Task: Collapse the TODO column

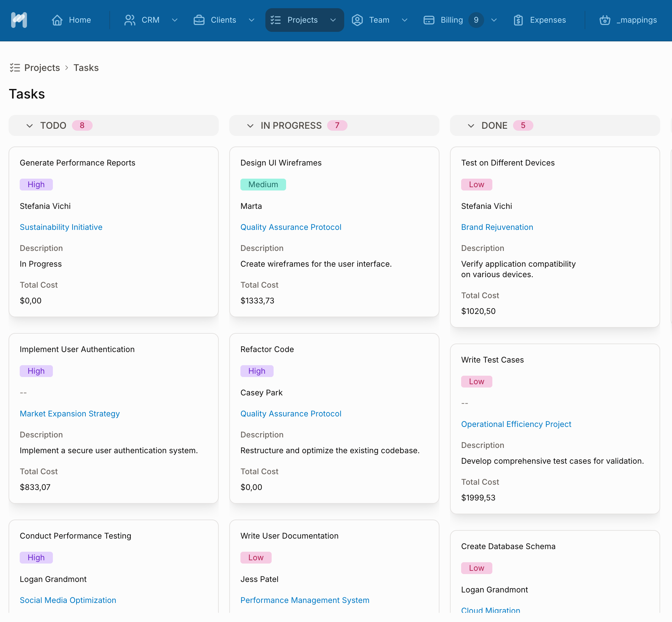Action: tap(30, 125)
